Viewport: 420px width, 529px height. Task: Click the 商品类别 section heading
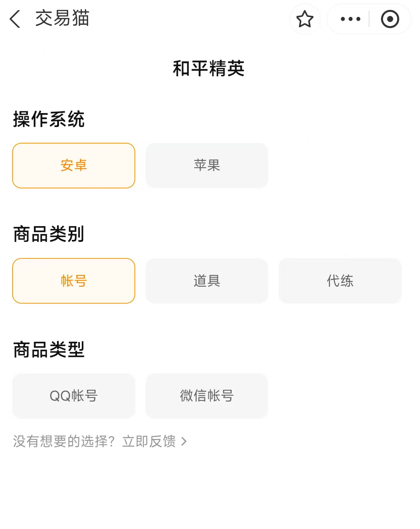point(49,234)
